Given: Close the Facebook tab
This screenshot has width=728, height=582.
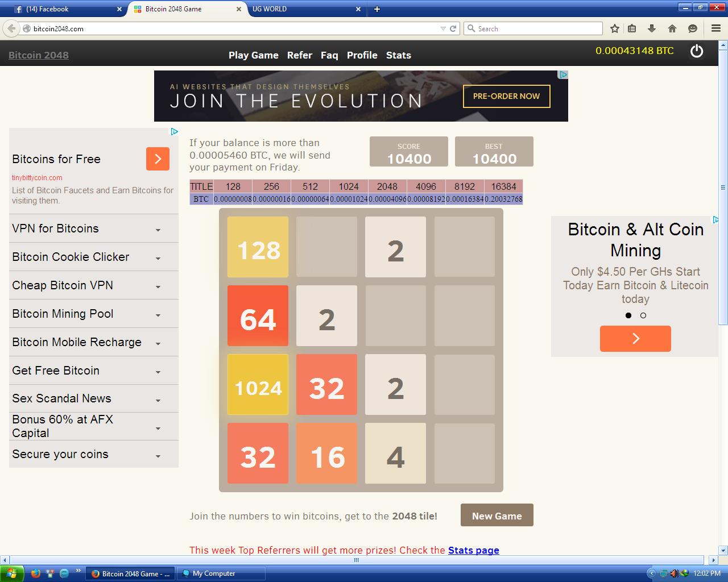Looking at the screenshot, I should [119, 9].
